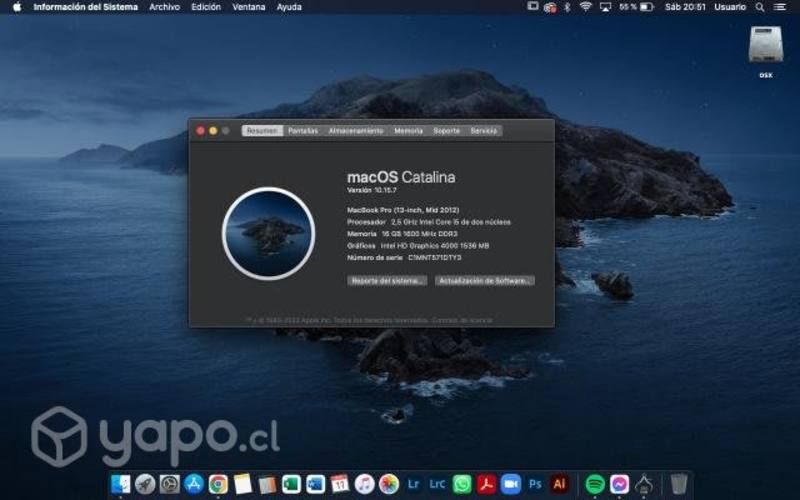Open the Contrato de licencia link
The height and width of the screenshot is (500, 800).
point(462,320)
